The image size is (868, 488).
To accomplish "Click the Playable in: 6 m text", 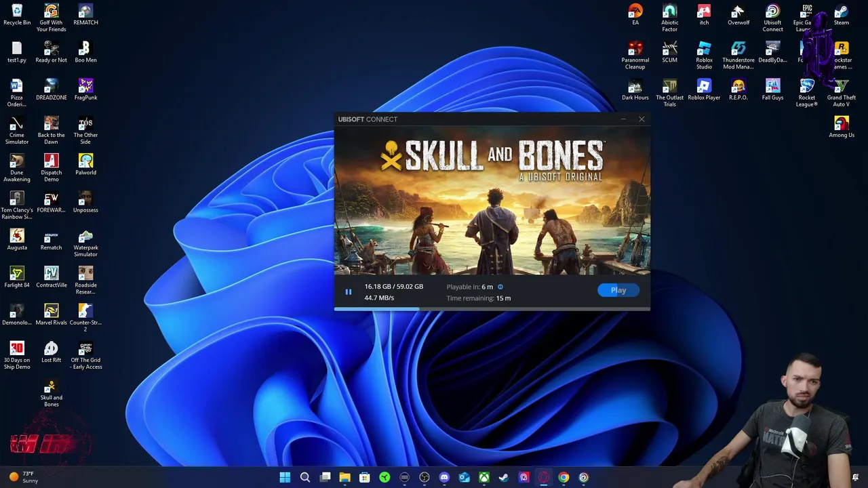I will (470, 287).
